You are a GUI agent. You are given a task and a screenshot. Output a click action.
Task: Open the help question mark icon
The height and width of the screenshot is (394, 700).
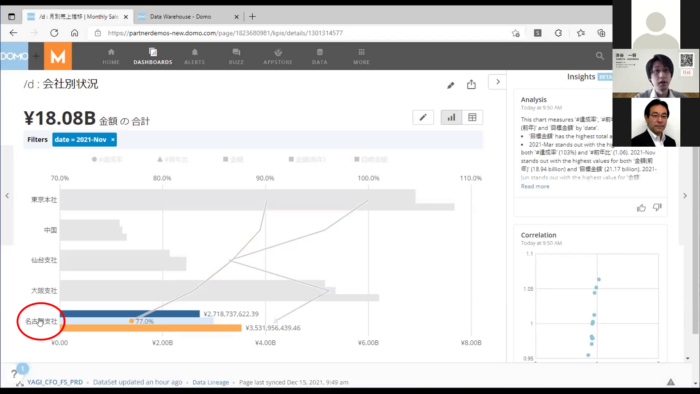(x=14, y=374)
